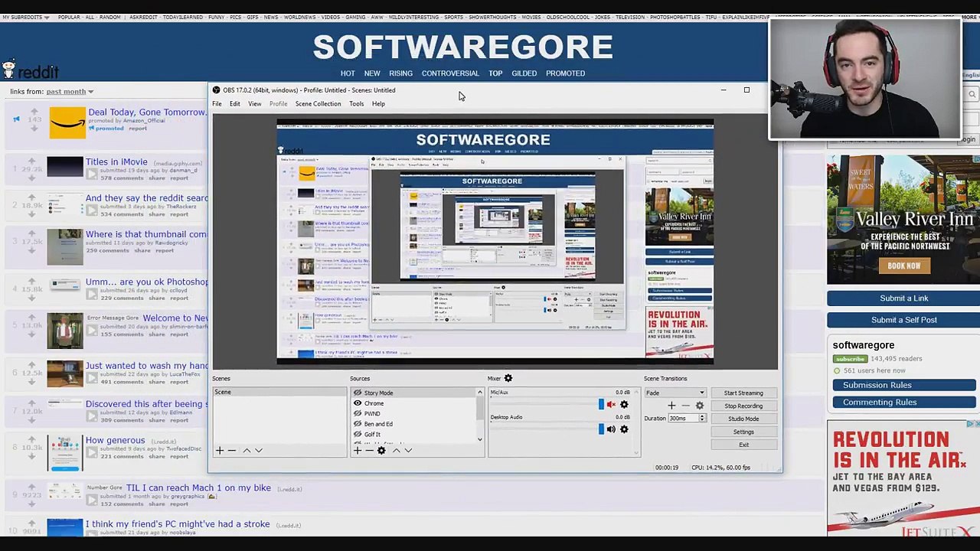
Task: Upvote the Titles in iMovie post
Action: [32, 160]
